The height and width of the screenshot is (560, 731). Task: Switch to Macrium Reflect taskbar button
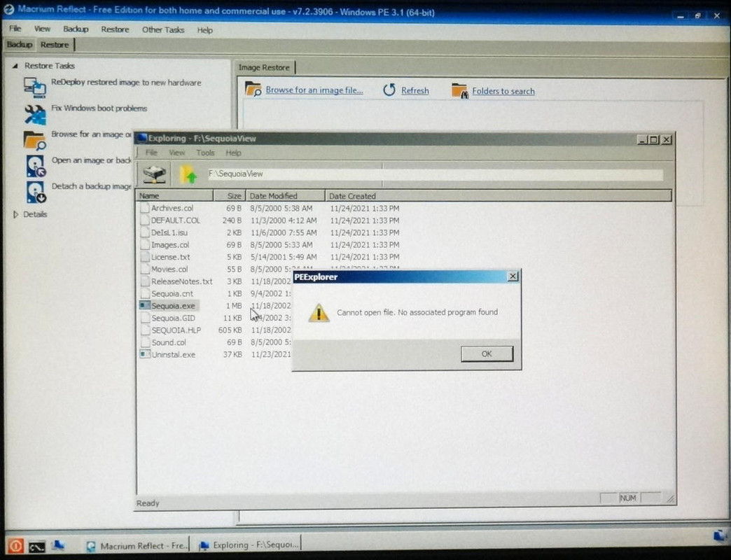137,545
